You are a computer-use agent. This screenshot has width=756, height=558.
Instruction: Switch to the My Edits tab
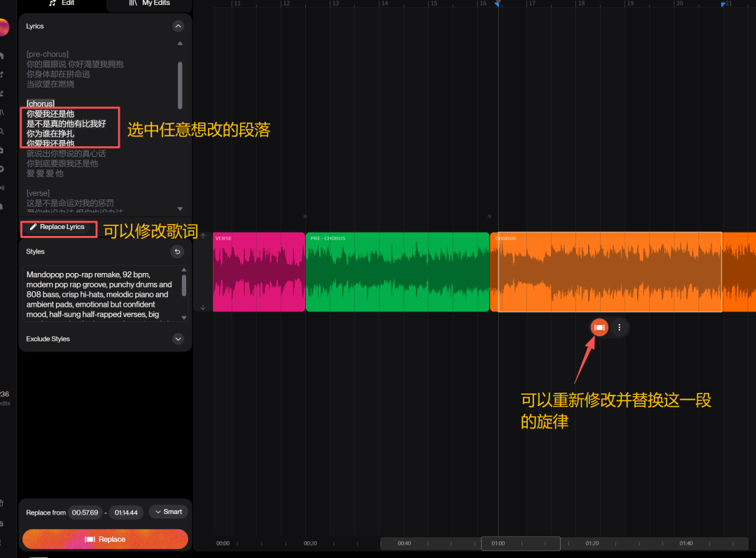tap(148, 4)
